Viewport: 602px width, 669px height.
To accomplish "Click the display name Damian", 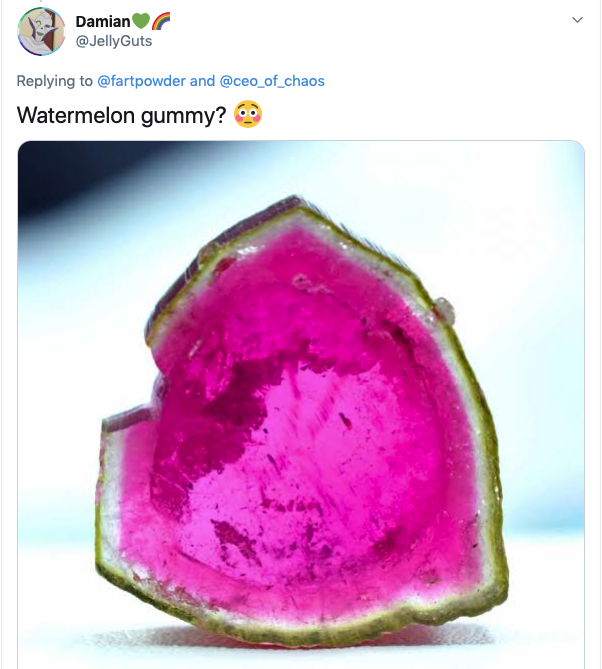I will pos(103,21).
